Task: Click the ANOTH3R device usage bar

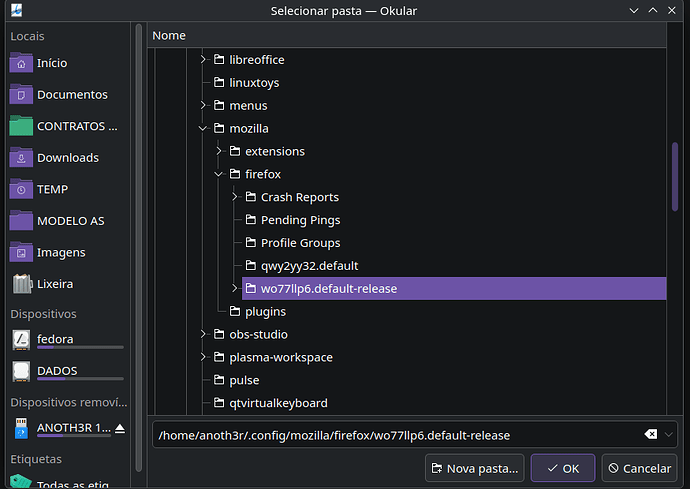Action: 73,436
